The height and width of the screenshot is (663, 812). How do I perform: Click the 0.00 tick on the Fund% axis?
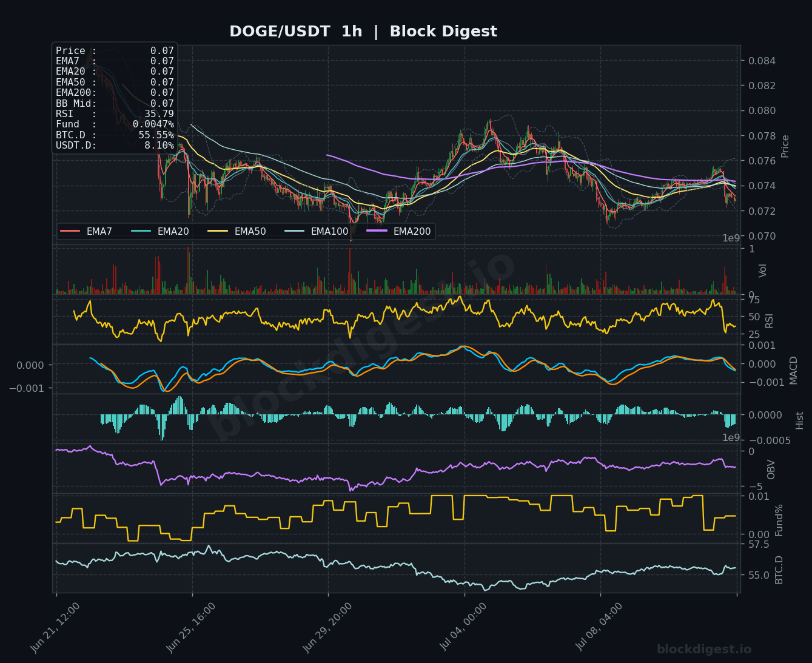click(x=759, y=534)
